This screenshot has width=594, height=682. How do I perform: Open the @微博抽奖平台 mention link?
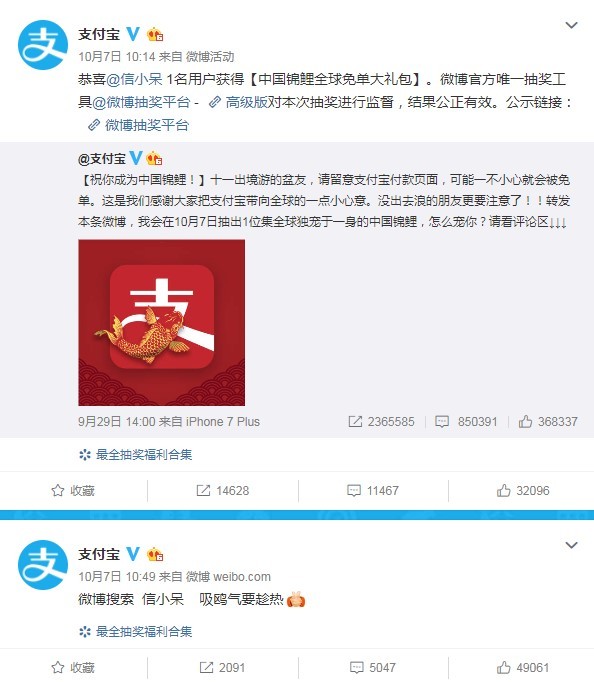(x=141, y=102)
